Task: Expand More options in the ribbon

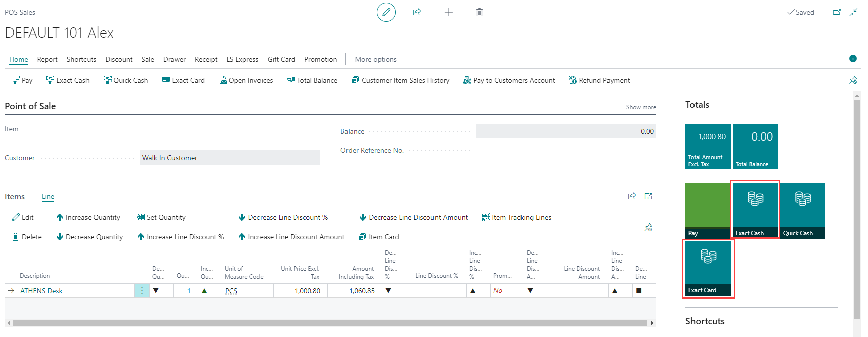Action: pyautogui.click(x=375, y=59)
